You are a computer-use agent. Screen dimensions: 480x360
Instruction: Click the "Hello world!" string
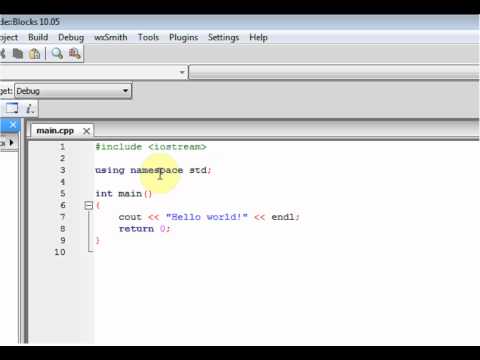coord(207,217)
